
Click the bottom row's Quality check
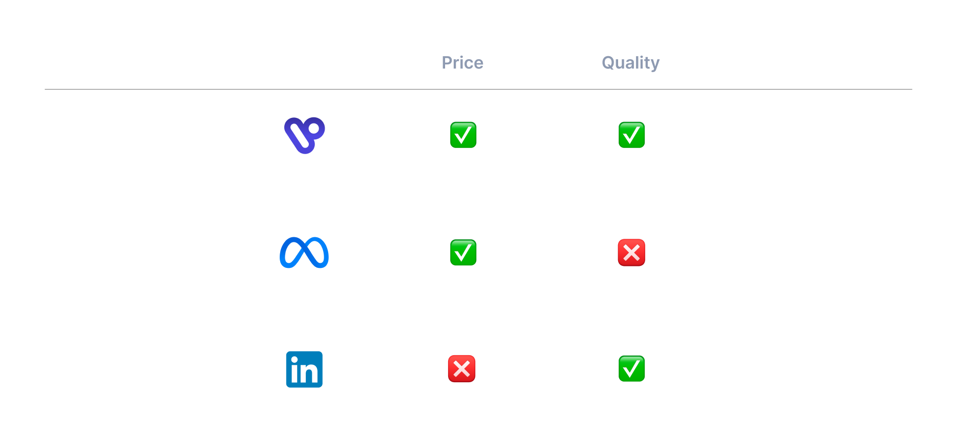click(631, 369)
